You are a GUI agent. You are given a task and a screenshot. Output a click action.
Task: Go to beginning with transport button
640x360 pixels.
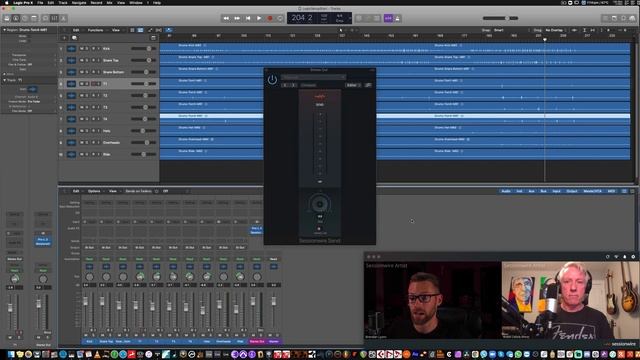click(248, 18)
